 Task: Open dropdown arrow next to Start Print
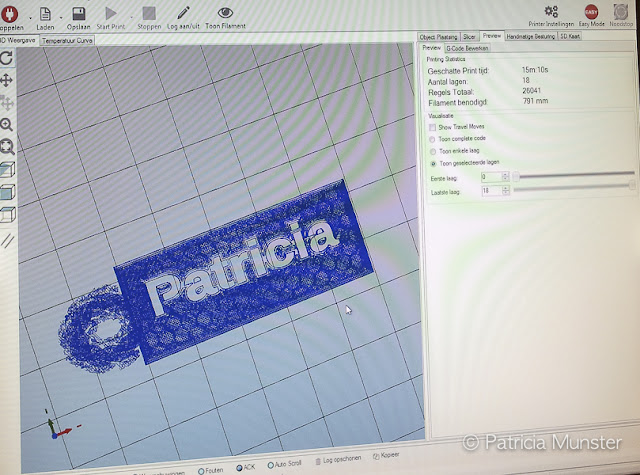point(131,17)
